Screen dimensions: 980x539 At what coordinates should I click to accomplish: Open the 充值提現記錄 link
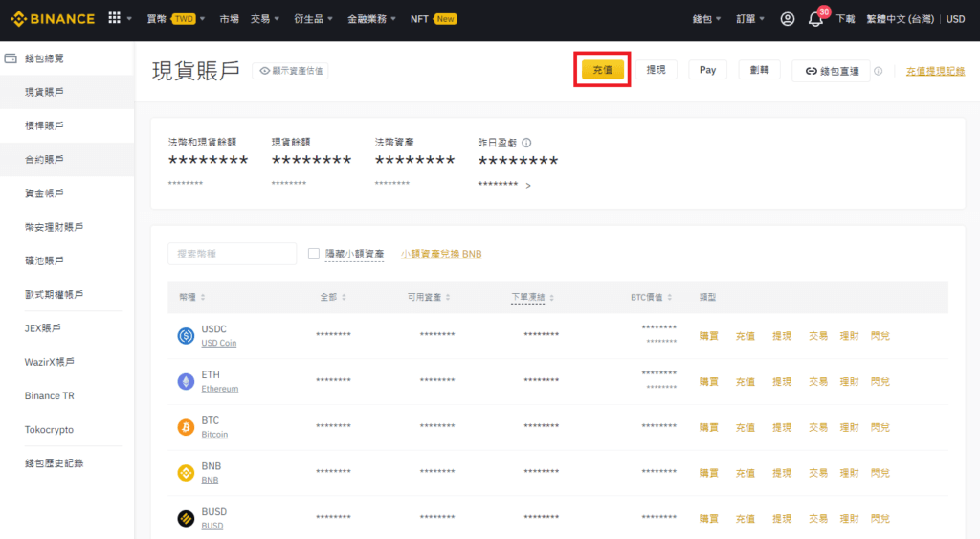(x=936, y=71)
